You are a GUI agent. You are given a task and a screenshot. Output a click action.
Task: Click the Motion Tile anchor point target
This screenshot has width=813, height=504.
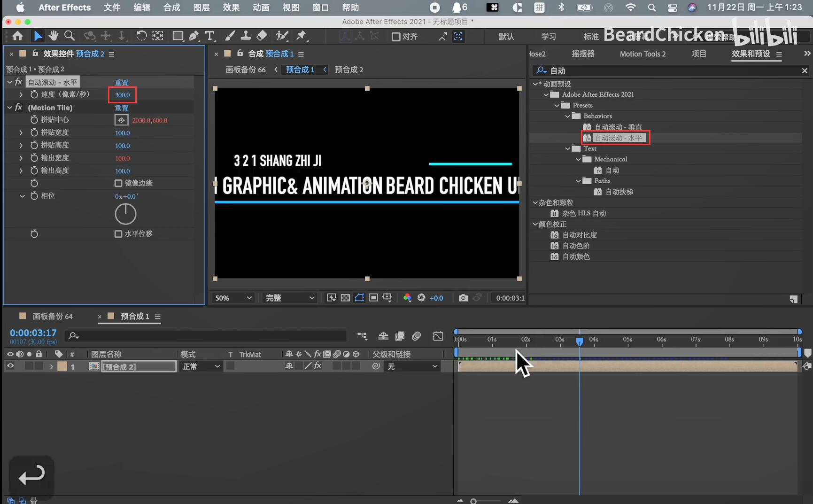click(121, 120)
